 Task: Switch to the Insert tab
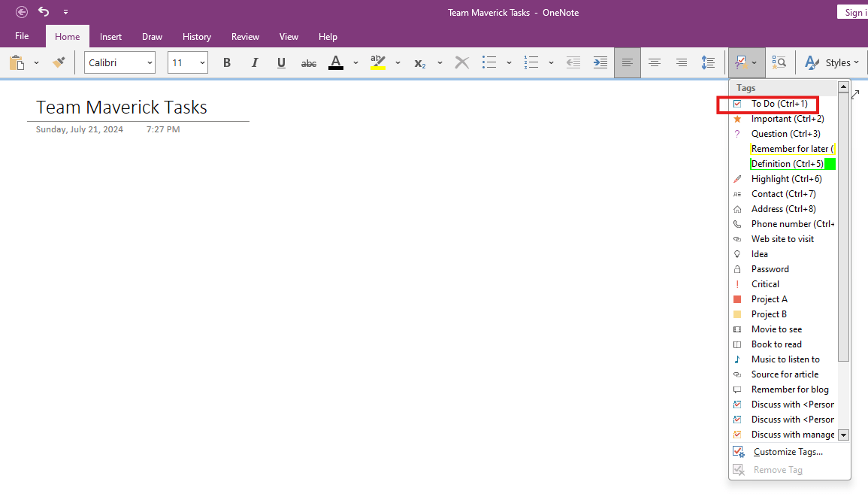point(110,37)
